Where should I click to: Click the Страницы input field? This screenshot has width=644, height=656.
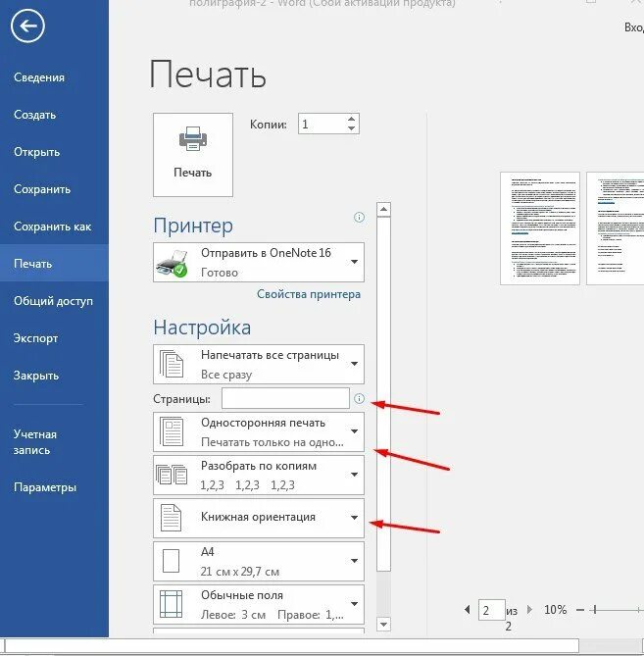point(285,398)
